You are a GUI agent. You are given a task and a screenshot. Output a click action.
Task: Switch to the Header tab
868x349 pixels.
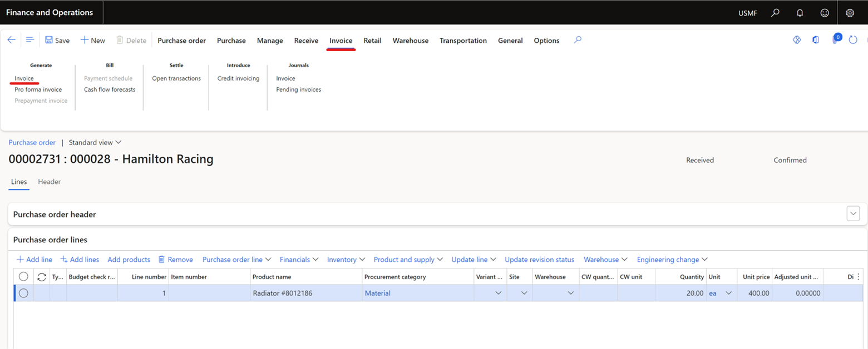pyautogui.click(x=49, y=182)
